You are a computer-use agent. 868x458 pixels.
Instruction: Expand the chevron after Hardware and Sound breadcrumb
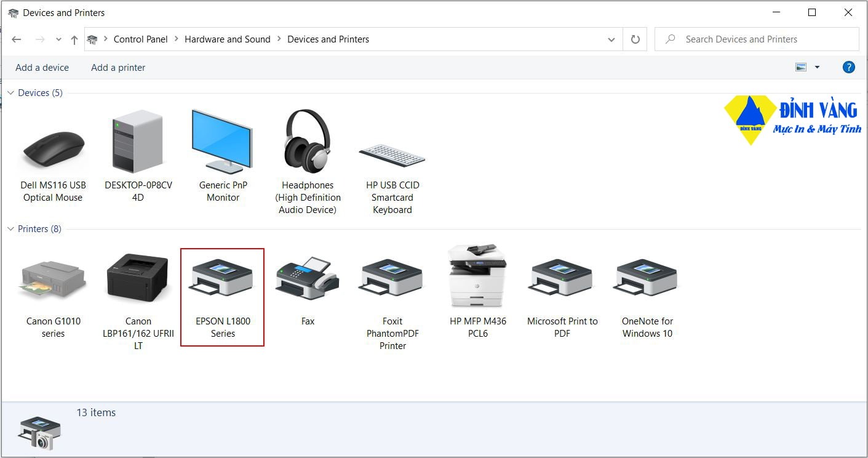(x=279, y=39)
